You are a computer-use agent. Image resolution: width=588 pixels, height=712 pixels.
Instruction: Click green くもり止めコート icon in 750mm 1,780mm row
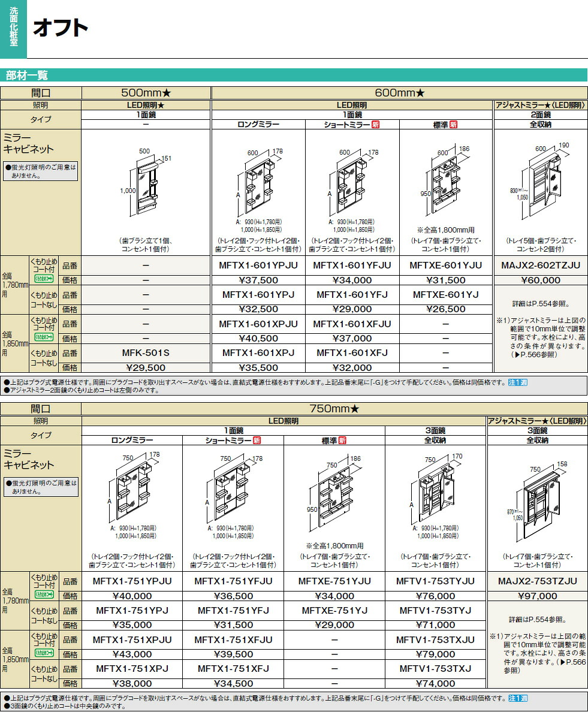coord(44,594)
